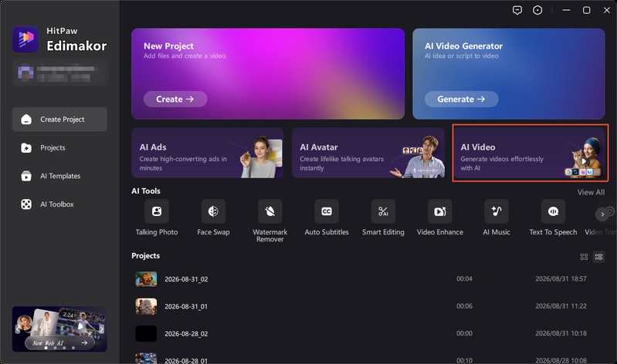
Task: Click the Talking Photo label
Action: tap(157, 232)
